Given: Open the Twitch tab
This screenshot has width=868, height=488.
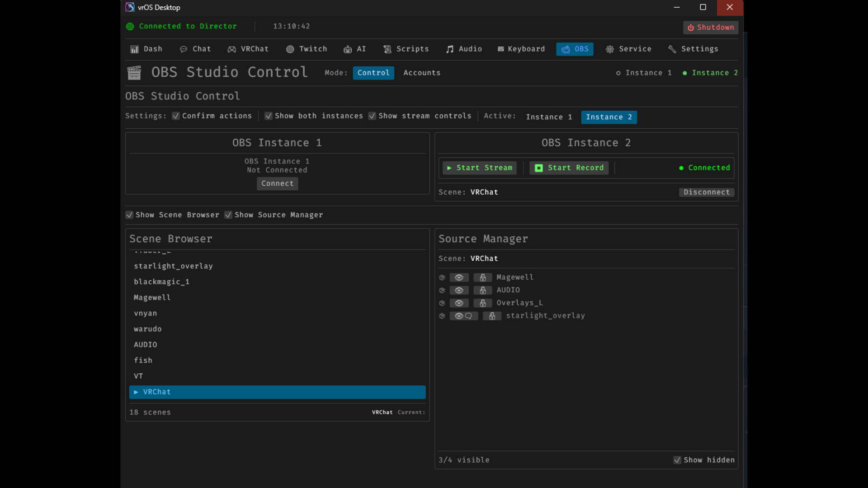Looking at the screenshot, I should coord(307,49).
